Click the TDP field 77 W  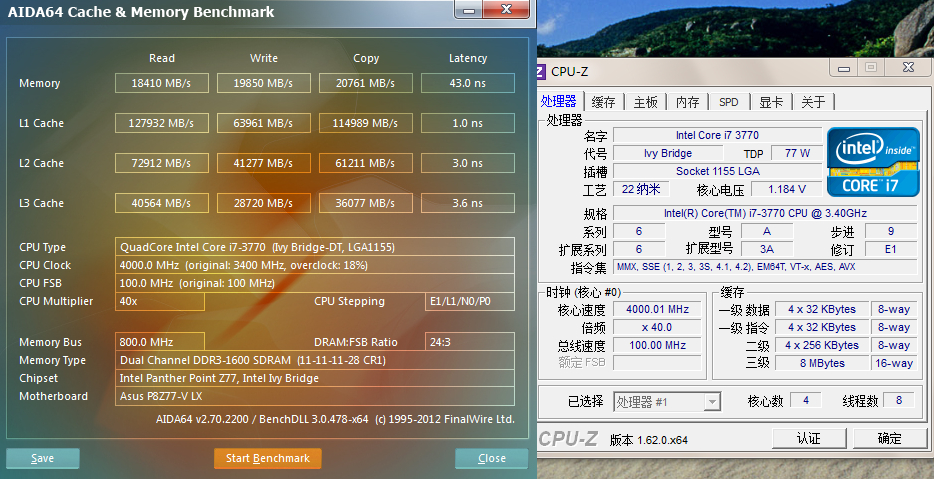point(797,153)
